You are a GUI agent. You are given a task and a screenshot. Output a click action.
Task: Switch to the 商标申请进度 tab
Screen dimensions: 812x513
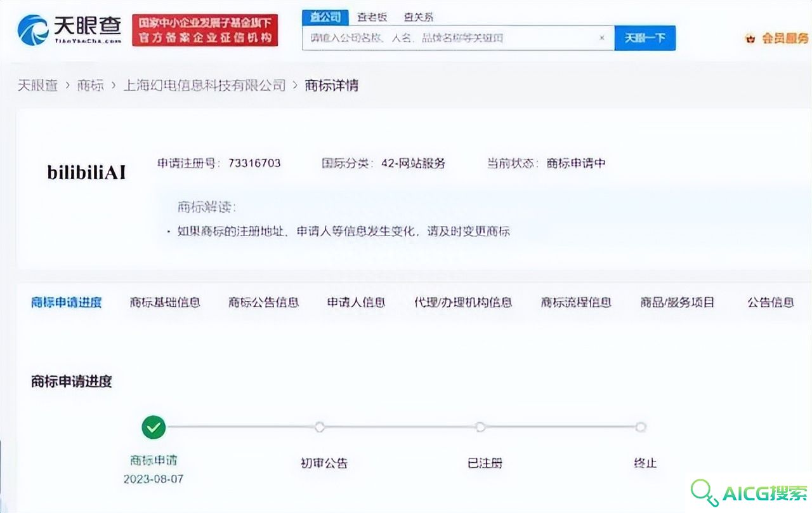coord(66,302)
